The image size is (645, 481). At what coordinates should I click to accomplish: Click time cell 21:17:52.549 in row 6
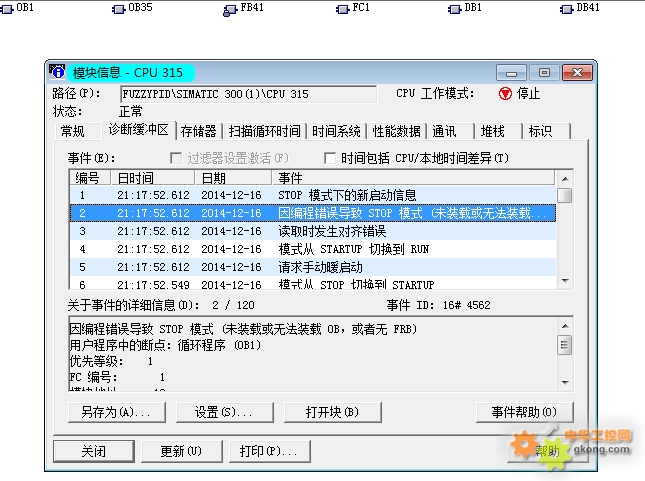pos(153,285)
